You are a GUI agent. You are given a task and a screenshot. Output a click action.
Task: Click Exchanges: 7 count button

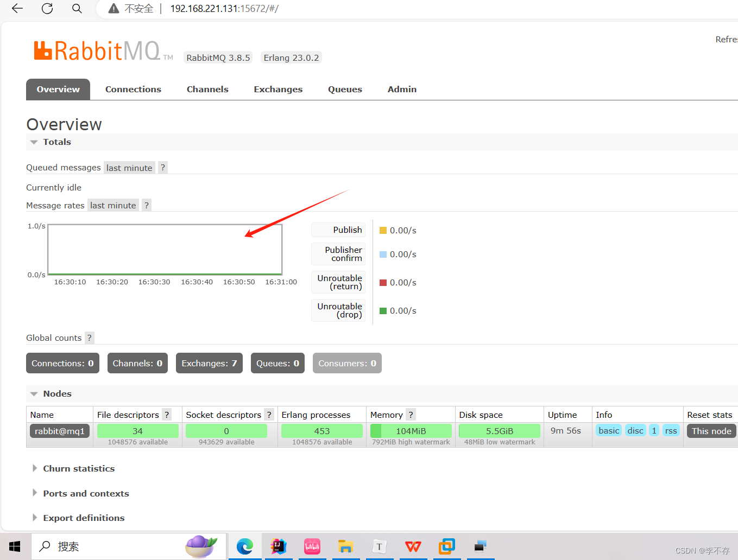point(209,363)
